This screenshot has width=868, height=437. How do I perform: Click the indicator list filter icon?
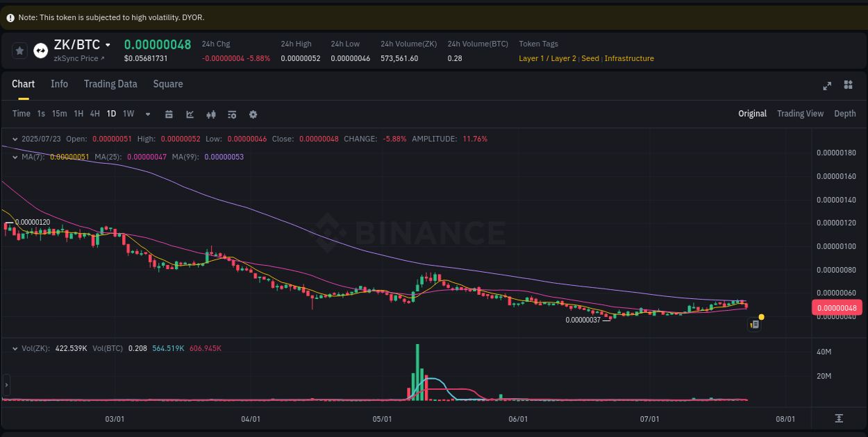pyautogui.click(x=231, y=114)
